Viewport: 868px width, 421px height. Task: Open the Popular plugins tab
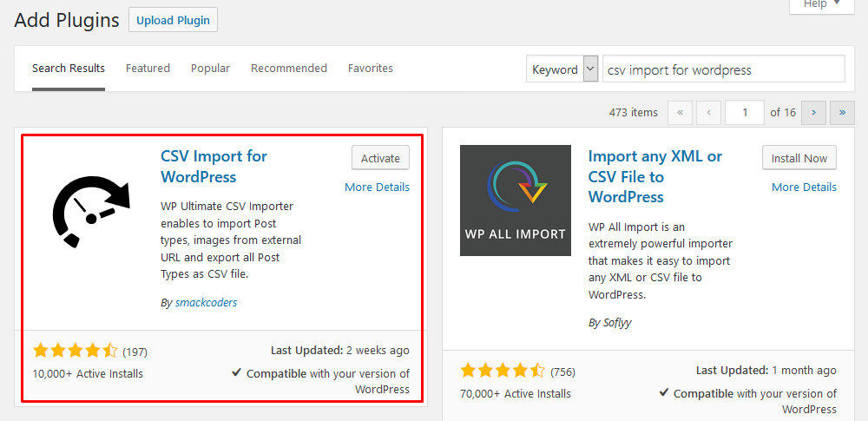[210, 69]
